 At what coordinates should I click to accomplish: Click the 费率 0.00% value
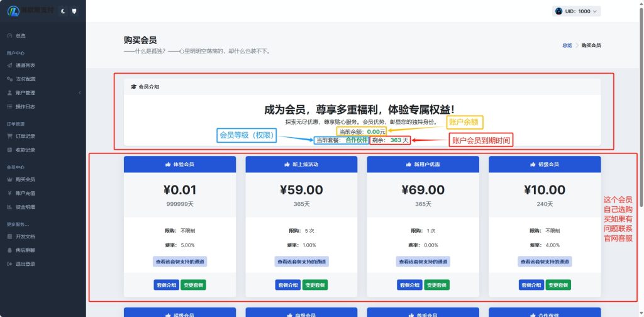[431, 245]
